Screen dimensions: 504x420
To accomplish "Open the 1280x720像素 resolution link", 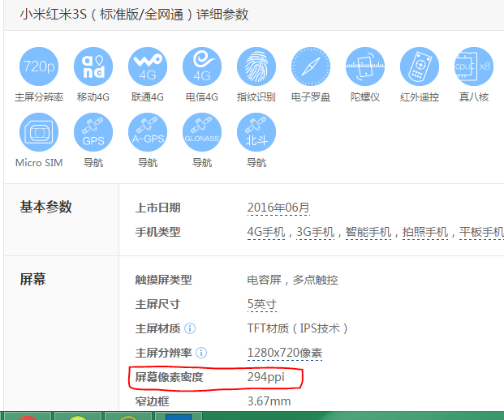I will [285, 353].
